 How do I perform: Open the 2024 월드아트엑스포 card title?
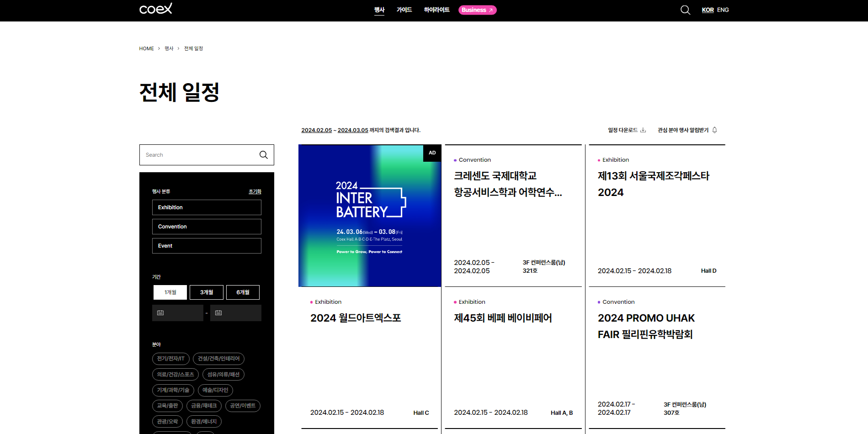click(356, 318)
